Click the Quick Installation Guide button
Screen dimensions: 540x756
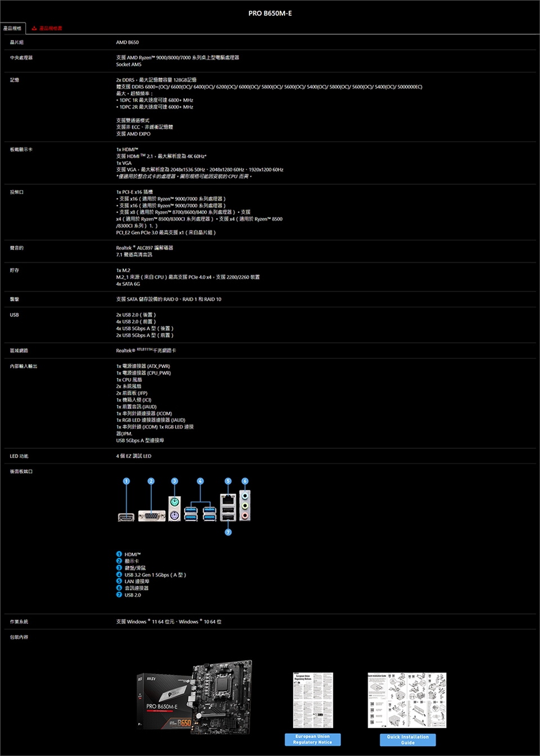point(408,740)
